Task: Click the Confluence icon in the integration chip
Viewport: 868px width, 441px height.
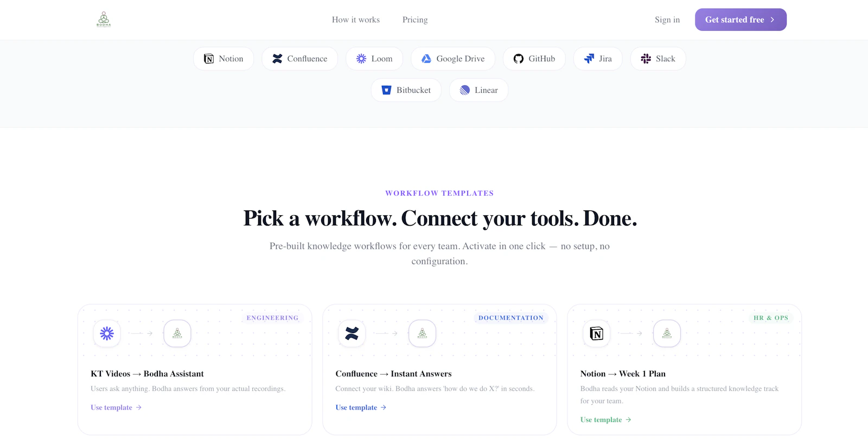Action: click(x=277, y=59)
